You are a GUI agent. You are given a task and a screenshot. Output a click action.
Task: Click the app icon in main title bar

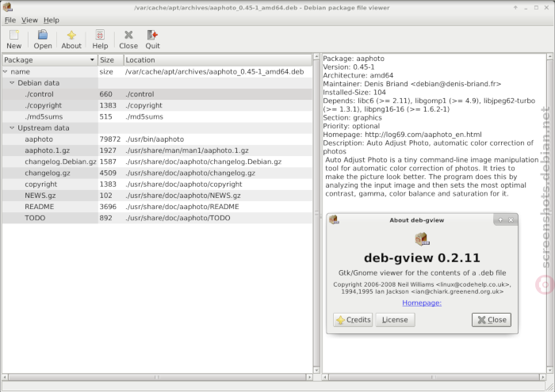click(7, 7)
